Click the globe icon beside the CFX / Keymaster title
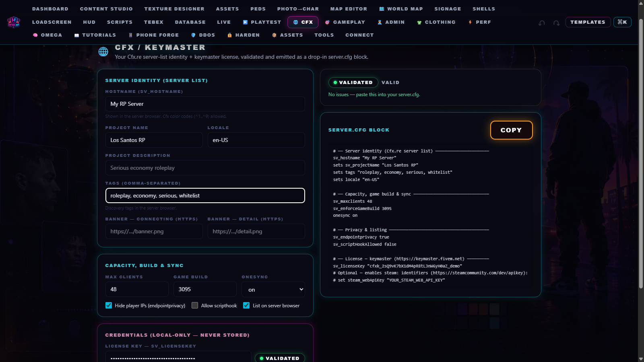Image resolution: width=644 pixels, height=362 pixels. pyautogui.click(x=103, y=51)
